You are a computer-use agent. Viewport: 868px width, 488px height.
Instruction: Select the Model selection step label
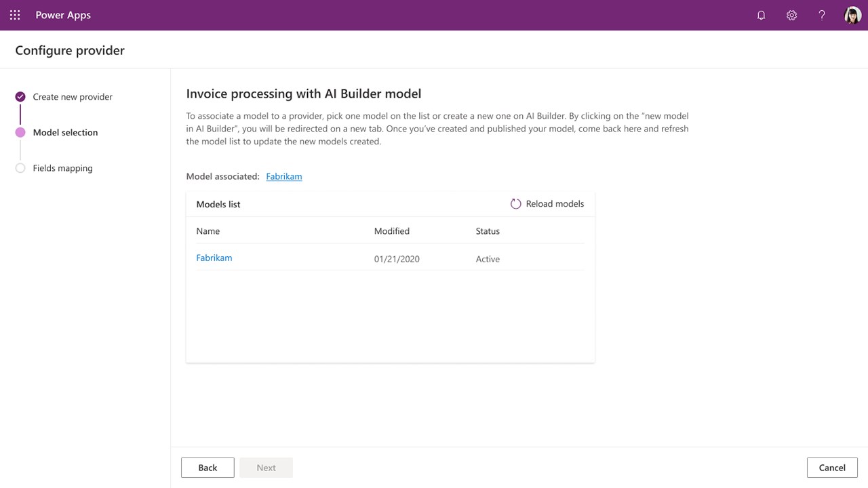[x=65, y=133]
